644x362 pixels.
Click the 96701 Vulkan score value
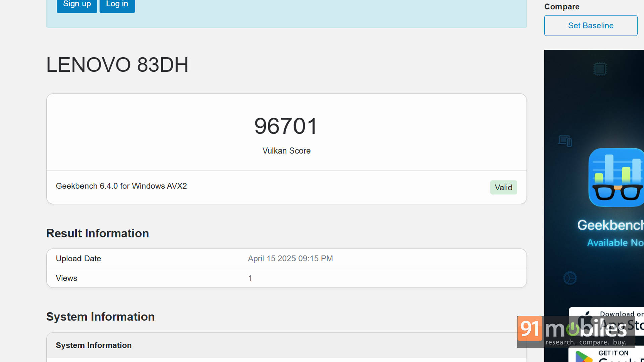pyautogui.click(x=286, y=126)
